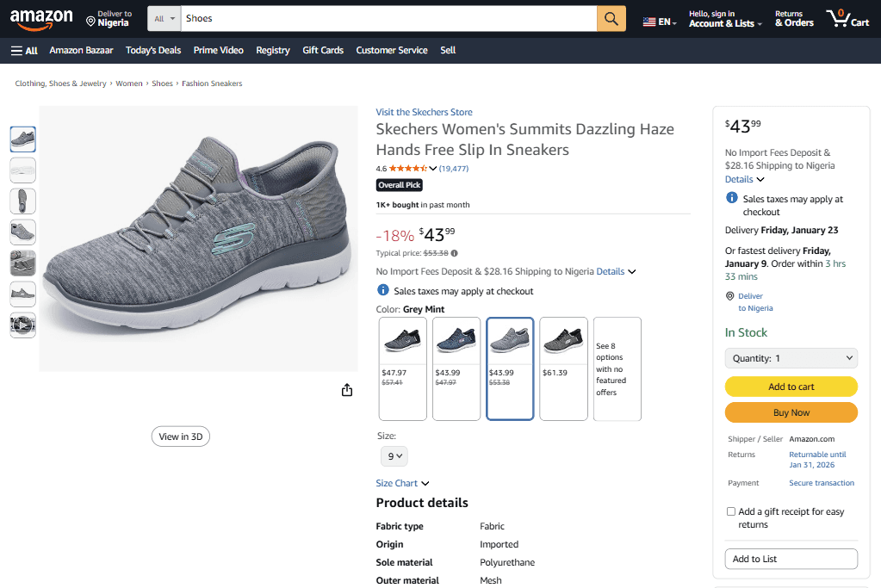Image resolution: width=881 pixels, height=588 pixels.
Task: Choose the $47.97 black shoe color option
Action: point(402,368)
